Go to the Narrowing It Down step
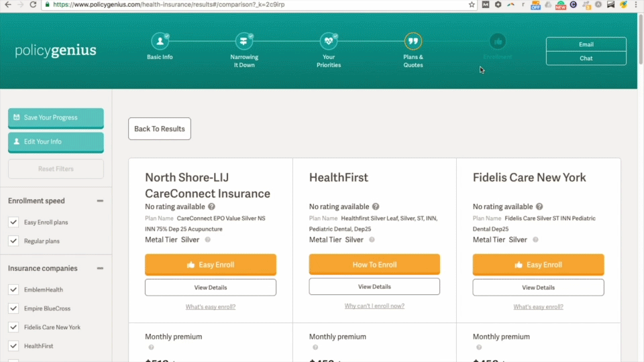 (244, 50)
